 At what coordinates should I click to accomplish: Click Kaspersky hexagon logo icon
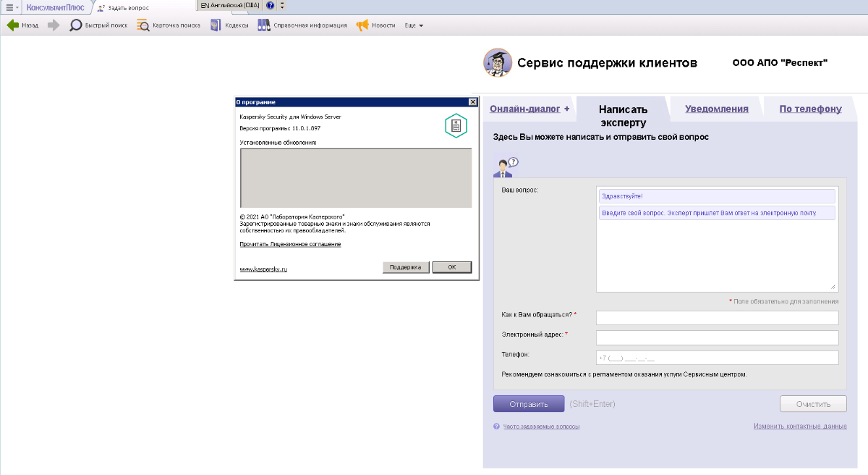click(x=456, y=125)
